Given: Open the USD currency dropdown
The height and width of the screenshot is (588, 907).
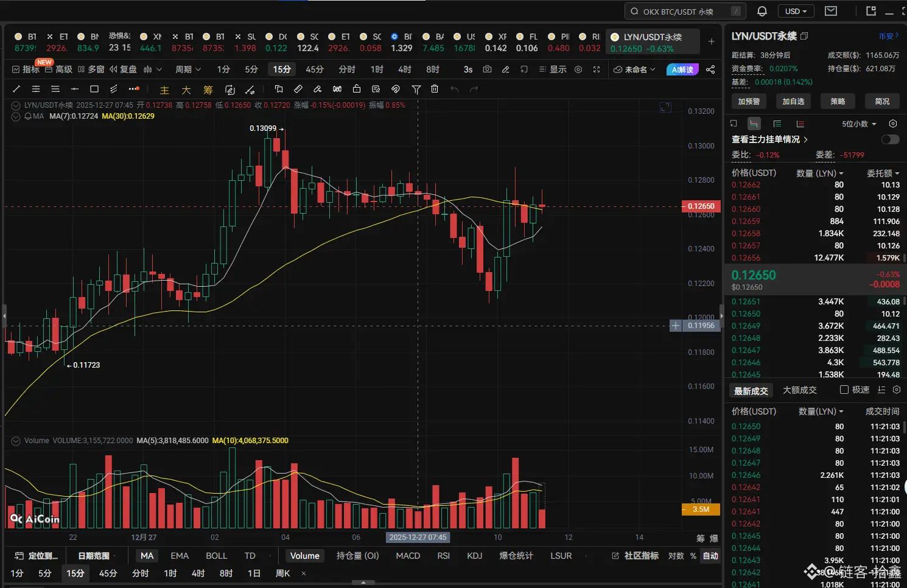Looking at the screenshot, I should [796, 11].
